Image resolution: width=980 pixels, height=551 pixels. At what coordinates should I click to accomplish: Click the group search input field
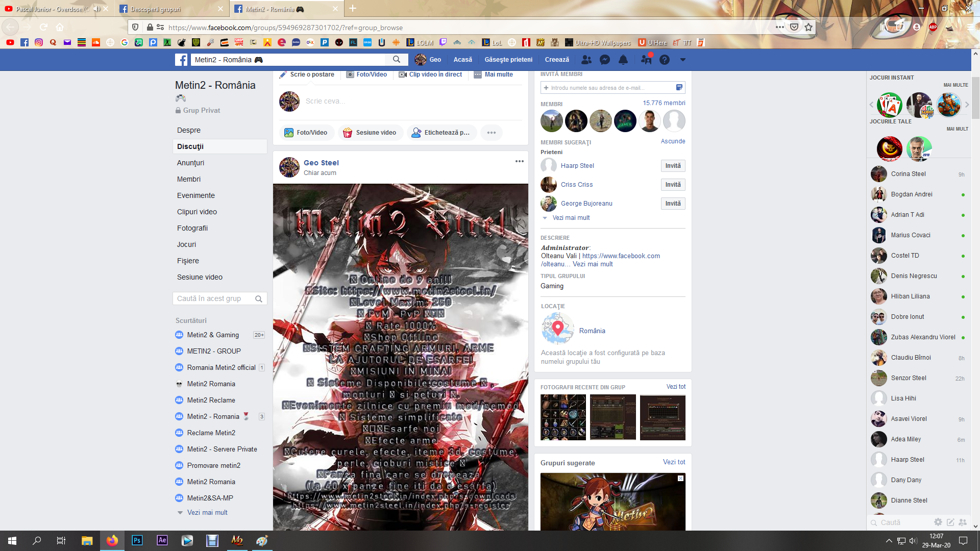point(214,298)
